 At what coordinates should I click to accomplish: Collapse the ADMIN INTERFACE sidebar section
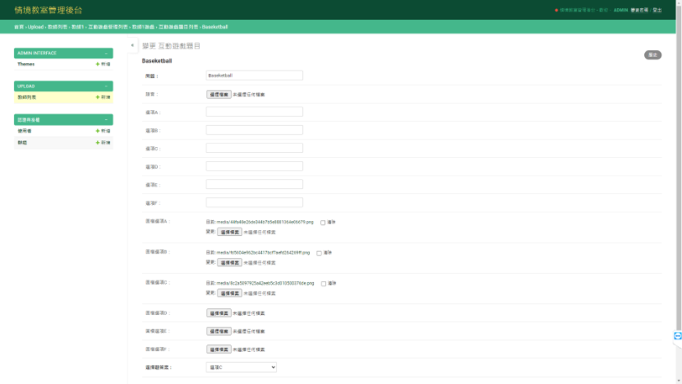106,53
